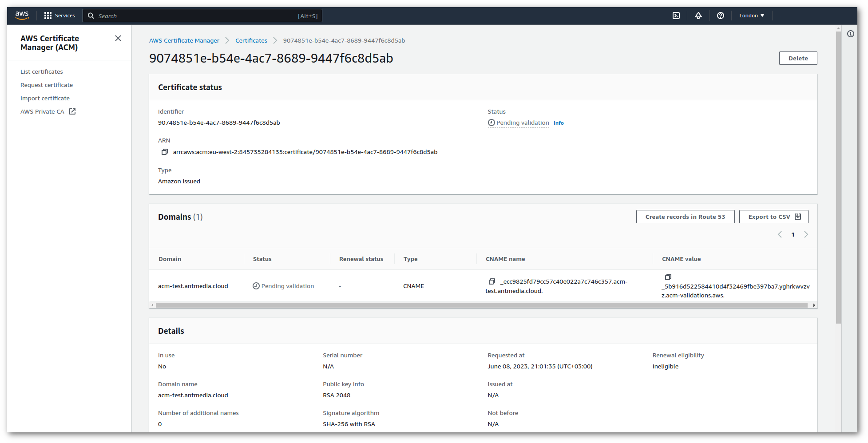Select page 1 in domains pagination
Image resolution: width=868 pixels, height=443 pixels.
click(793, 234)
